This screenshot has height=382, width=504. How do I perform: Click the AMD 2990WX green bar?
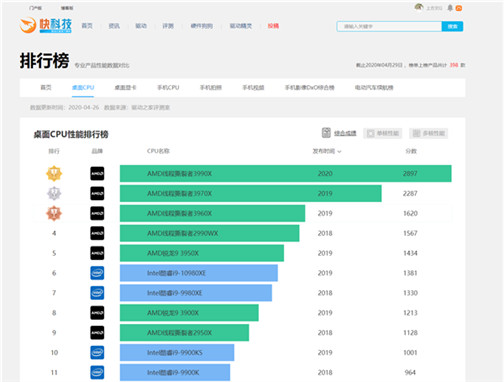click(210, 233)
